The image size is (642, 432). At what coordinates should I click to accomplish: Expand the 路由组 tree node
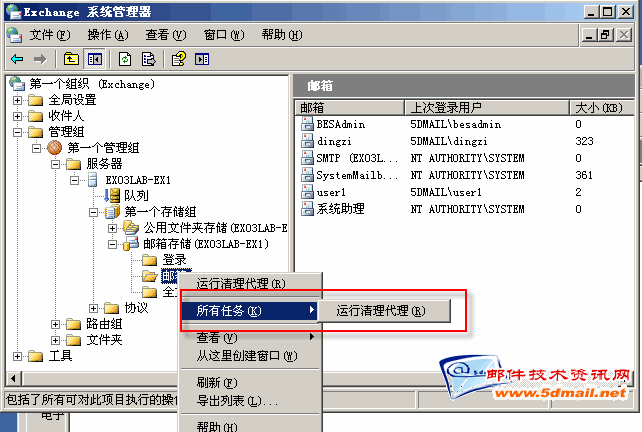pos(56,324)
